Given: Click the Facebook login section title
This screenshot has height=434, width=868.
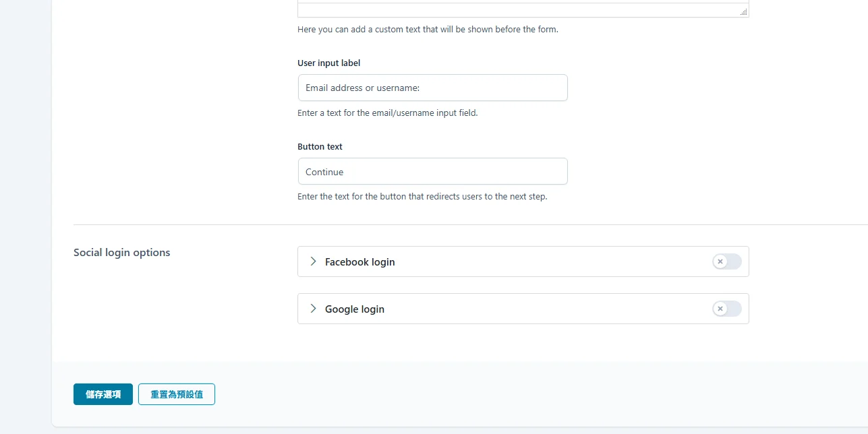Looking at the screenshot, I should point(360,261).
